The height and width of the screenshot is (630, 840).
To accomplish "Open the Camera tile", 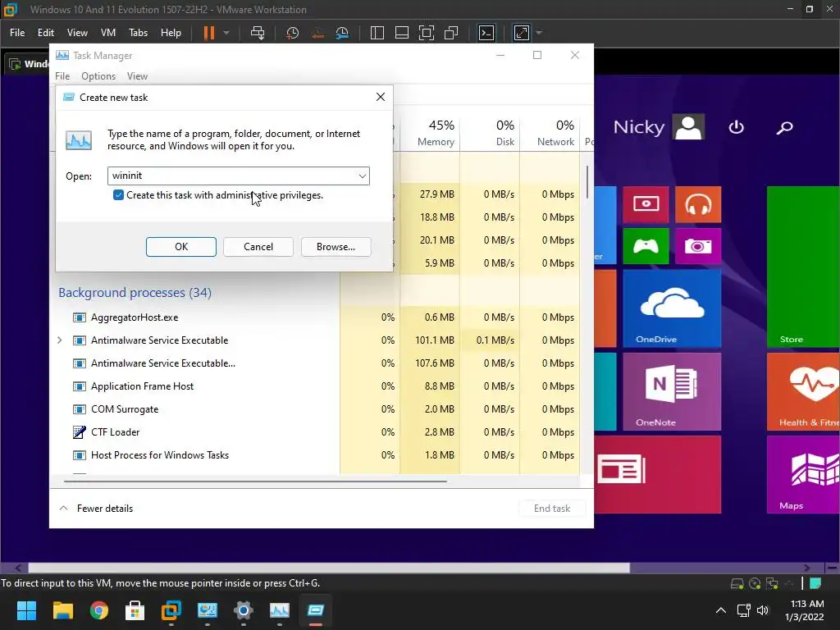I will pyautogui.click(x=698, y=246).
